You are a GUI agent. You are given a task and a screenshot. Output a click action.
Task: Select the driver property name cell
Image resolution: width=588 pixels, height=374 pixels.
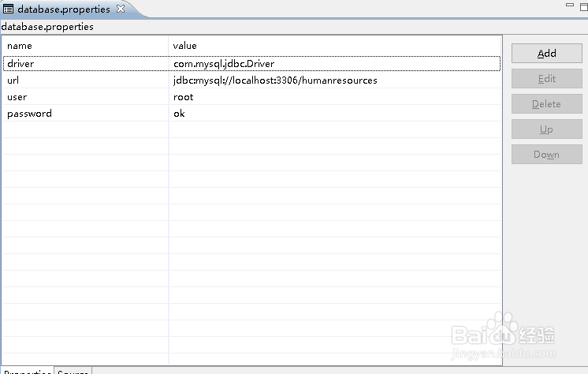tap(85, 63)
